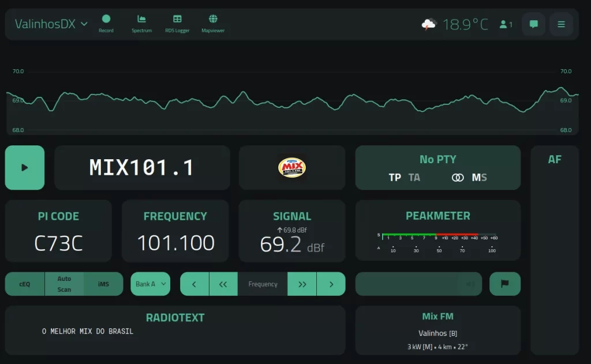Click the signal history graph
This screenshot has height=364, width=591.
coord(292,100)
